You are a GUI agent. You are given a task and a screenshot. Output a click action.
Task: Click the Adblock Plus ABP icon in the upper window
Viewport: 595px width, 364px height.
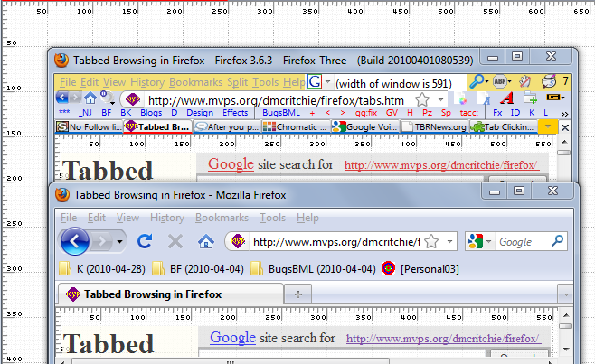pos(499,81)
